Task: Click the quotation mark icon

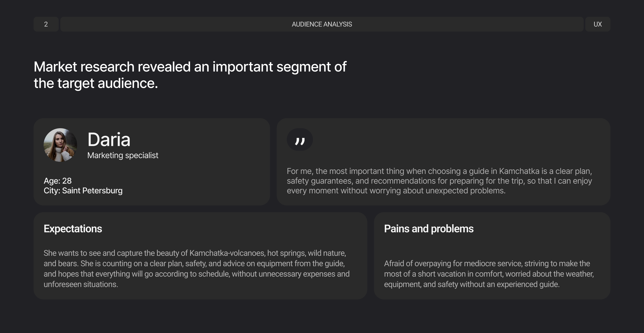Action: pyautogui.click(x=299, y=140)
